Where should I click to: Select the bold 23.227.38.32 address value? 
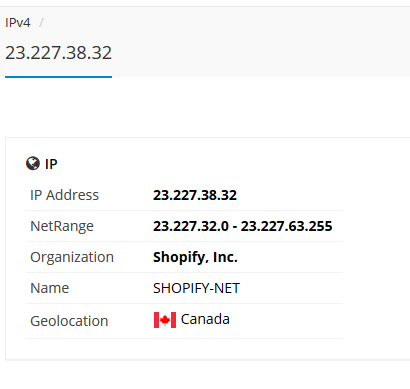(195, 195)
